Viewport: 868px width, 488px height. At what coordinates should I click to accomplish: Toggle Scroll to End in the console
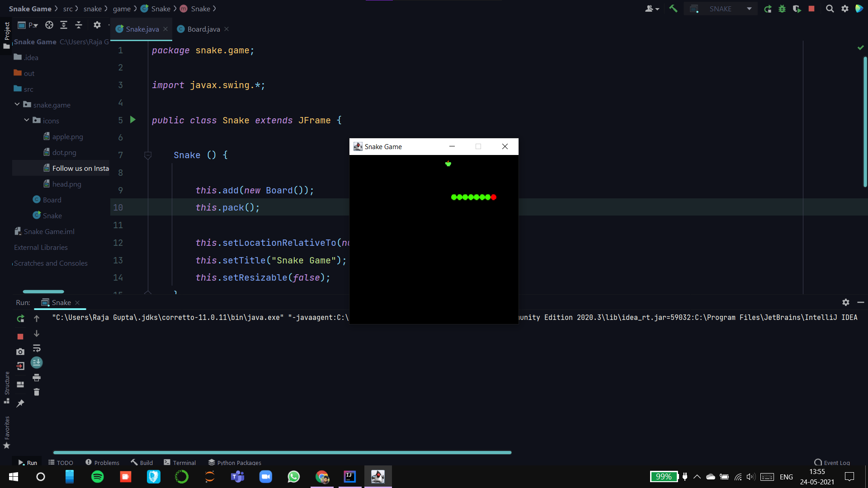click(x=37, y=363)
